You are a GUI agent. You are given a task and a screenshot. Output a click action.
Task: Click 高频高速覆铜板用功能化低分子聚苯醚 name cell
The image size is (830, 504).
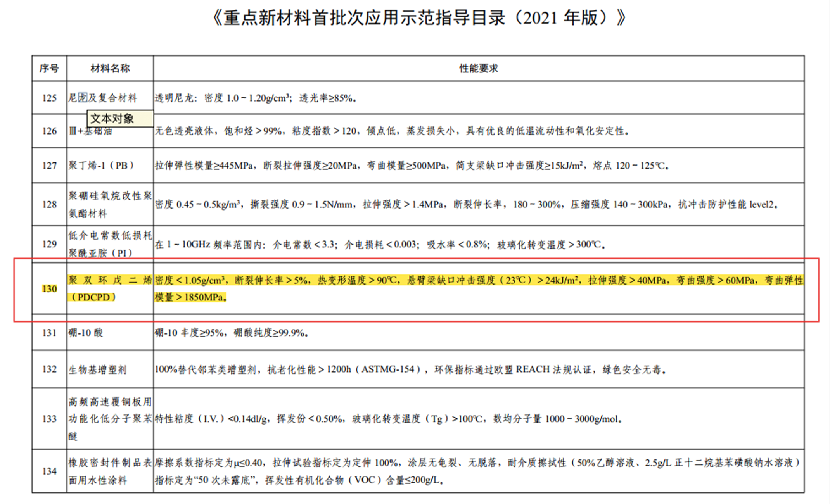[110, 419]
